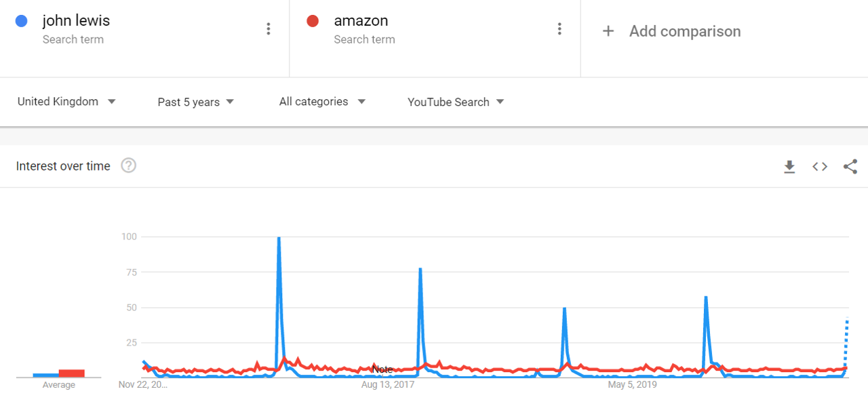Open the Past 5 years time range dropdown
The image size is (868, 406).
click(195, 102)
